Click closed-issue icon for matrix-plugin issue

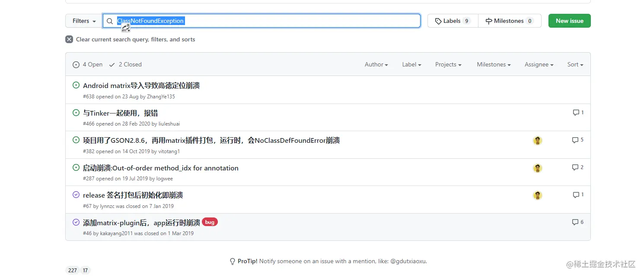pyautogui.click(x=76, y=222)
